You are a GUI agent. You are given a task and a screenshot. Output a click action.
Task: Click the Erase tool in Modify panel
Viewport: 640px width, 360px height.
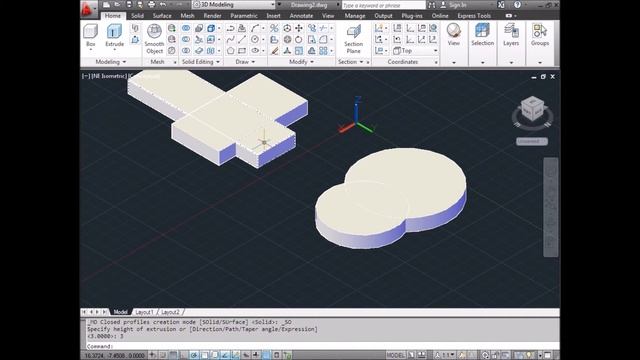coord(275,51)
